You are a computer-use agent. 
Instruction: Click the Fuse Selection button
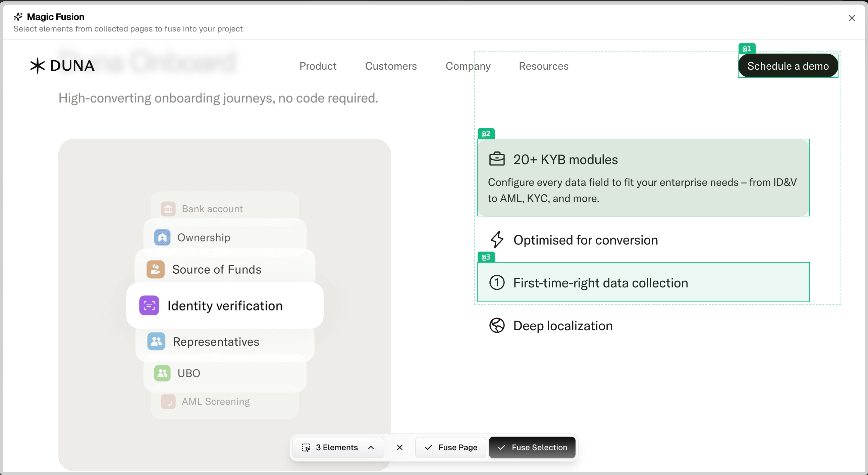(532, 448)
